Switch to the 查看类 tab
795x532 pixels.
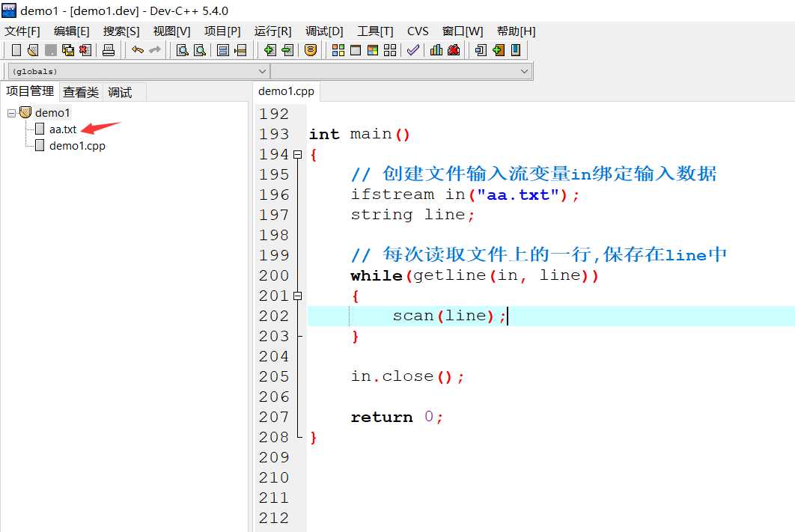81,92
